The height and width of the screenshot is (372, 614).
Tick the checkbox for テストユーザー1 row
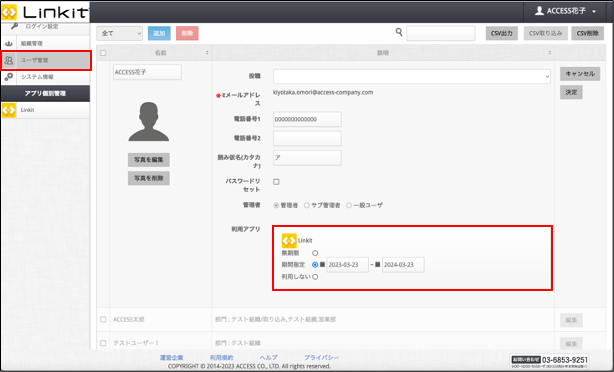(103, 343)
